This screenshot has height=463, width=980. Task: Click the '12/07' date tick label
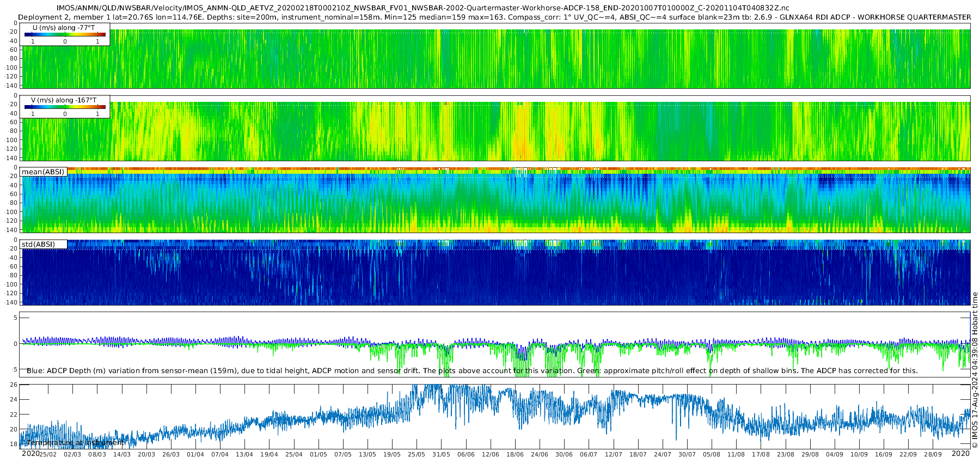point(614,454)
